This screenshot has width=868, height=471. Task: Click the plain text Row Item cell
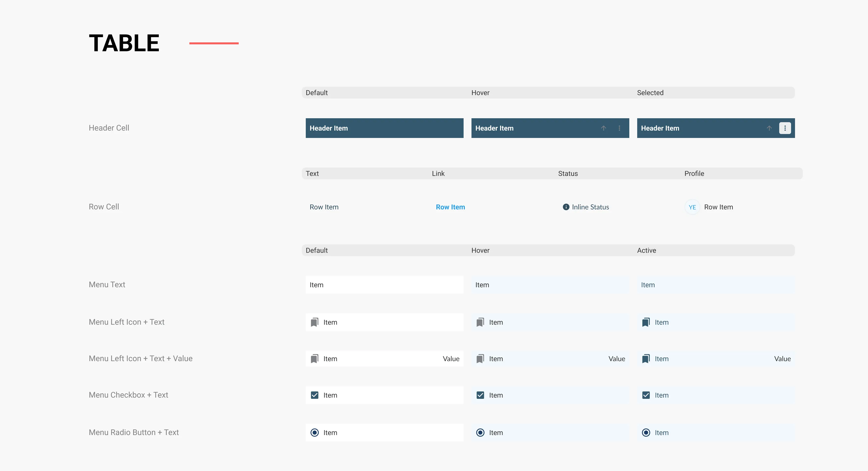[x=324, y=207]
